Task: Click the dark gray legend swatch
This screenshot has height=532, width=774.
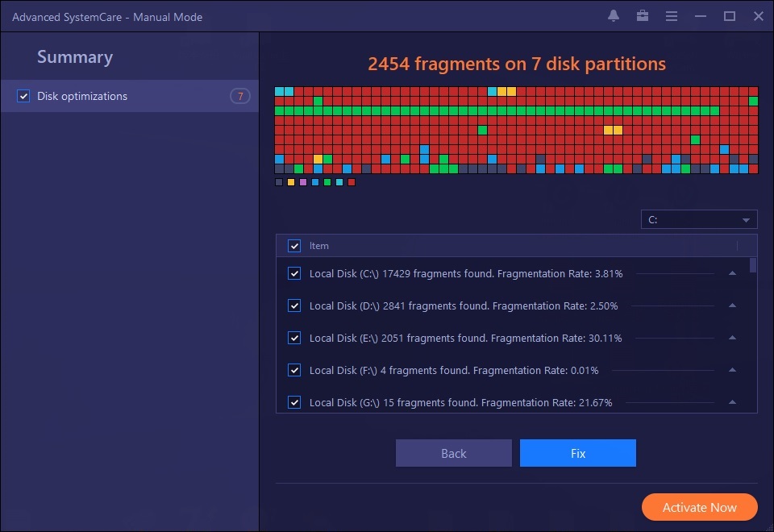Action: 279,182
